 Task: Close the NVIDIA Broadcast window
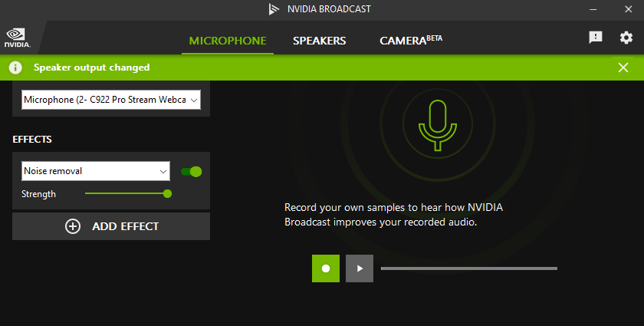click(629, 9)
